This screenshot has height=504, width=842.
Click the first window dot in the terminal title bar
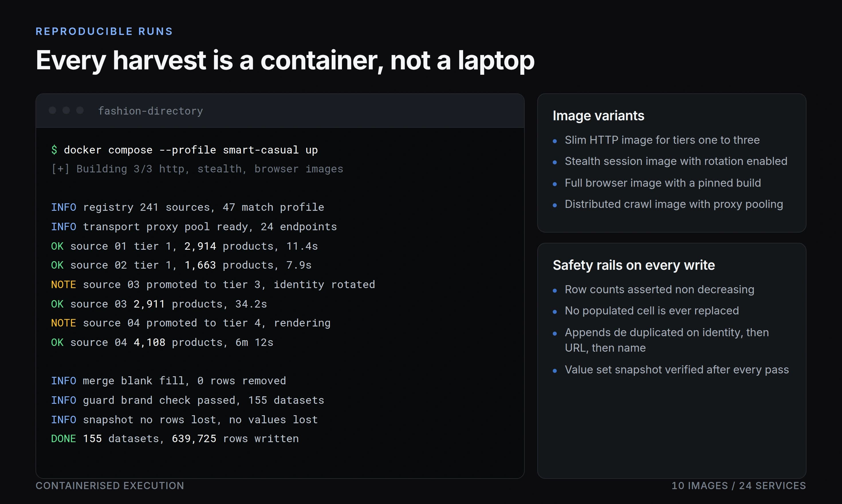(52, 110)
